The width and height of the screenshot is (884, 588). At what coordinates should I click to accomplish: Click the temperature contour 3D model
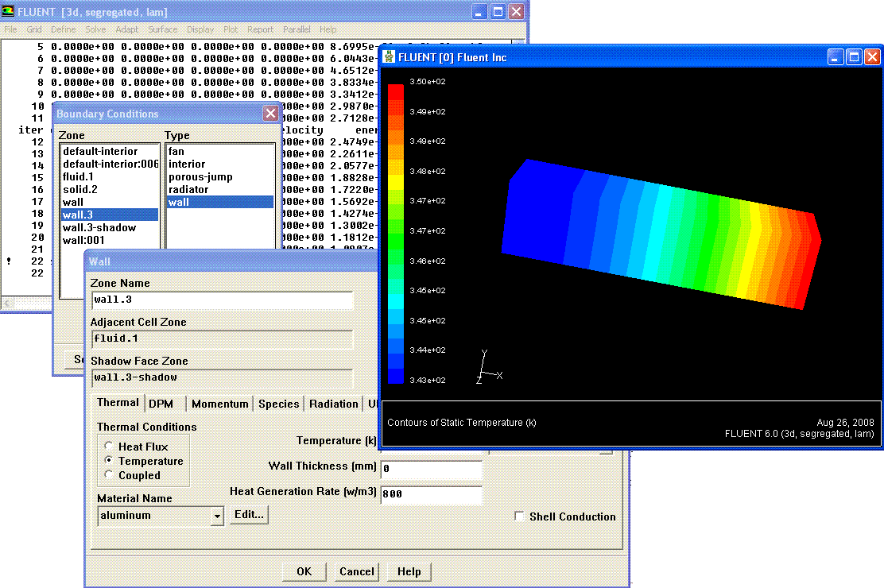click(661, 234)
